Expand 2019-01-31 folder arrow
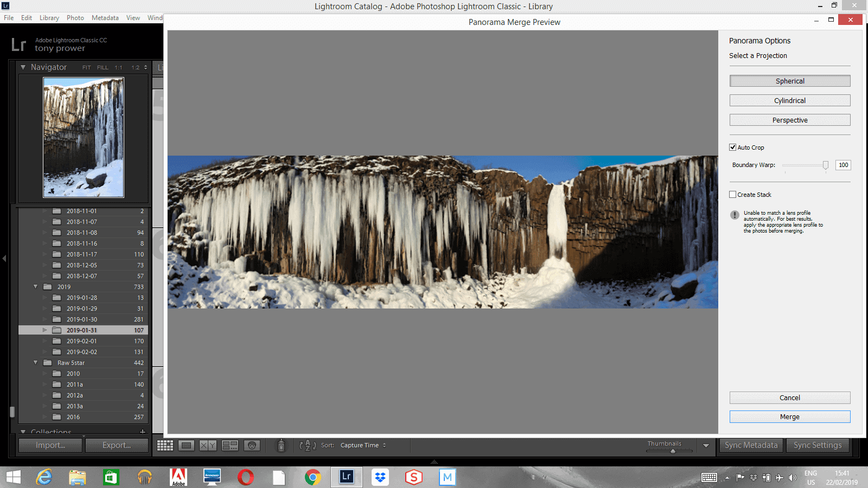This screenshot has width=868, height=488. tap(44, 330)
